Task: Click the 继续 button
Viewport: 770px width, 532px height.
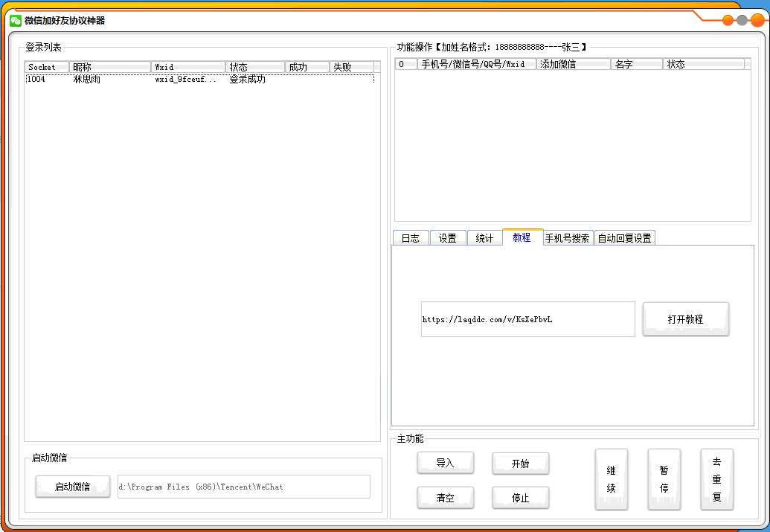Action: [611, 480]
